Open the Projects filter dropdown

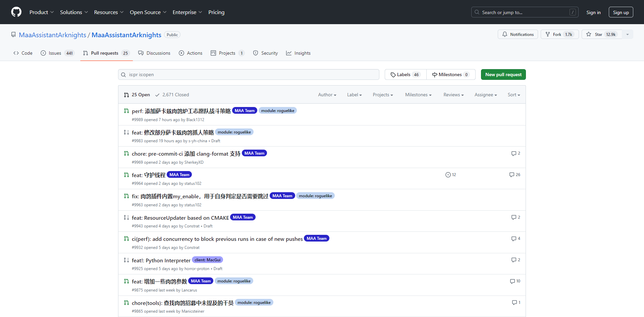(383, 95)
